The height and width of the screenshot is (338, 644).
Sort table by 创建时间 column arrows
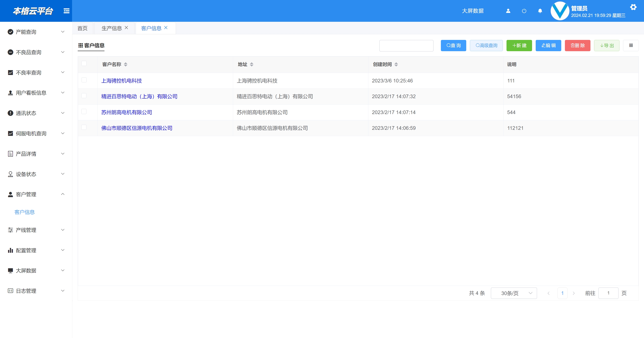pyautogui.click(x=396, y=64)
